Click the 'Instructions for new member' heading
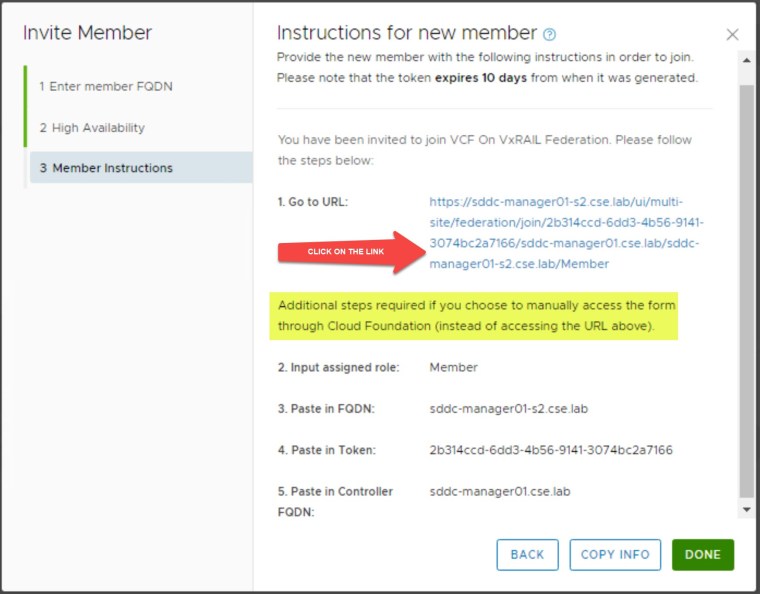Image resolution: width=760 pixels, height=594 pixels. coord(406,33)
